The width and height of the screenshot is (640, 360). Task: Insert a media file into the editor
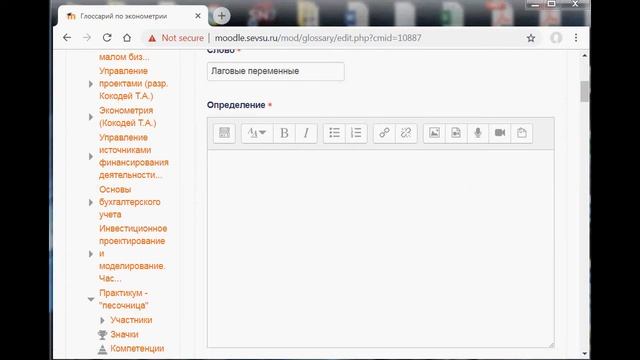456,133
